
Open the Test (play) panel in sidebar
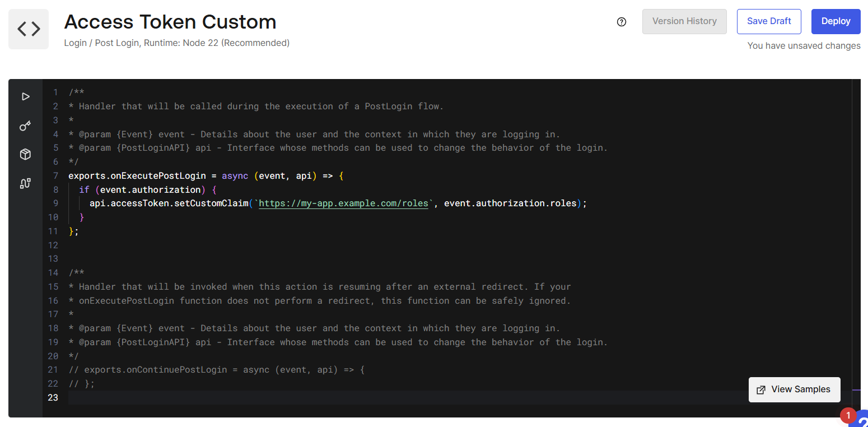point(25,96)
